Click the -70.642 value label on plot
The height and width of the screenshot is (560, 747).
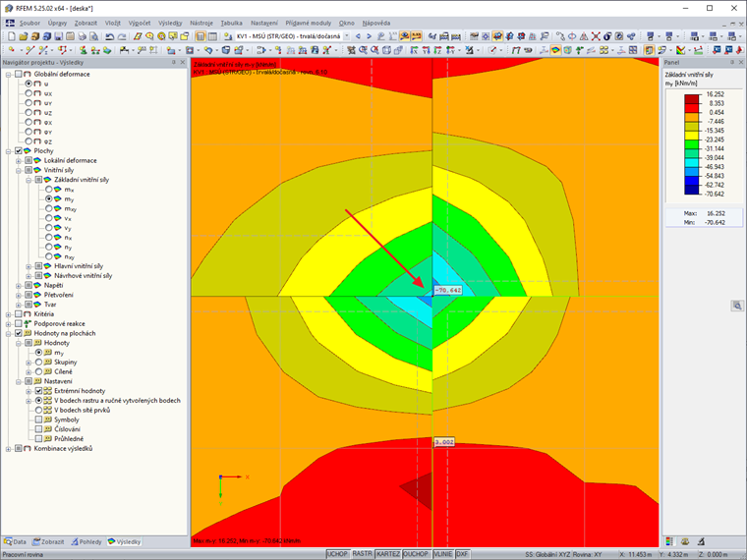448,290
